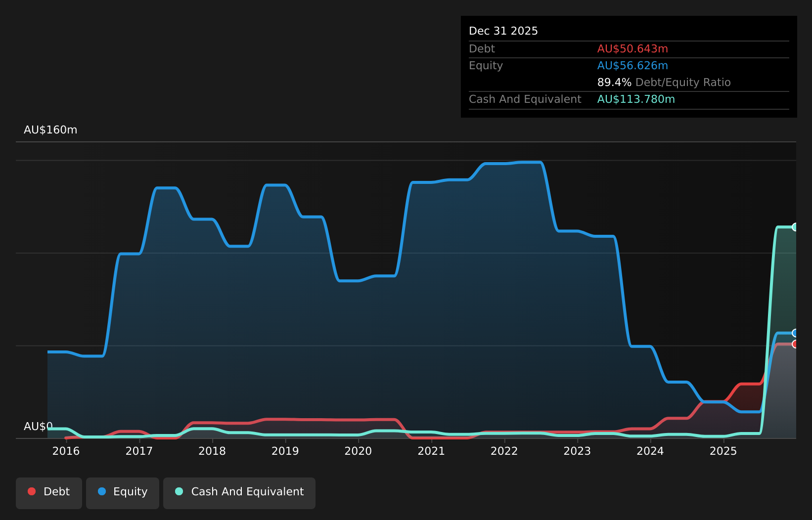Toggle the Cash And Equivalent legend button

239,493
